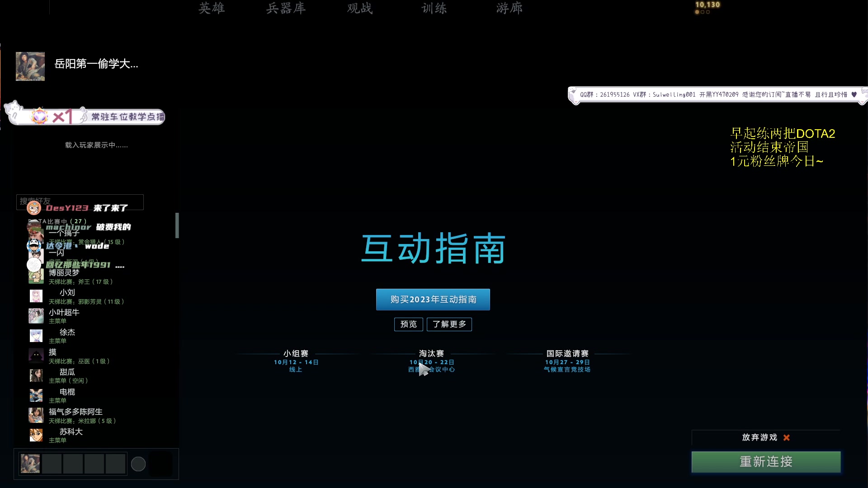Click 福气多多陈阿生's avatar in friends list
The height and width of the screenshot is (488, 868).
36,415
